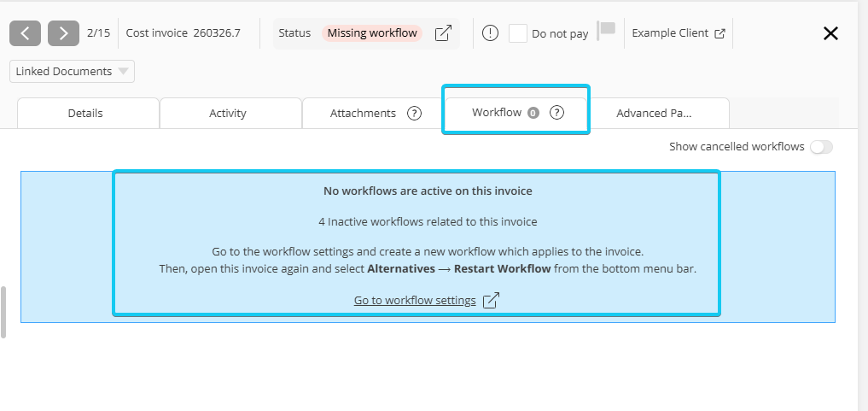
Task: Click 'No workflows are active' heading
Action: click(428, 191)
